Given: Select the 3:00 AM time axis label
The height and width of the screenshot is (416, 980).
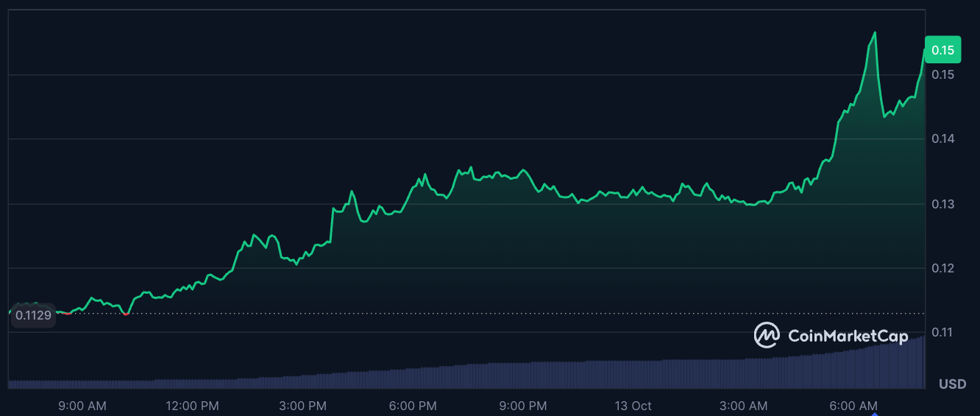Looking at the screenshot, I should point(743,406).
